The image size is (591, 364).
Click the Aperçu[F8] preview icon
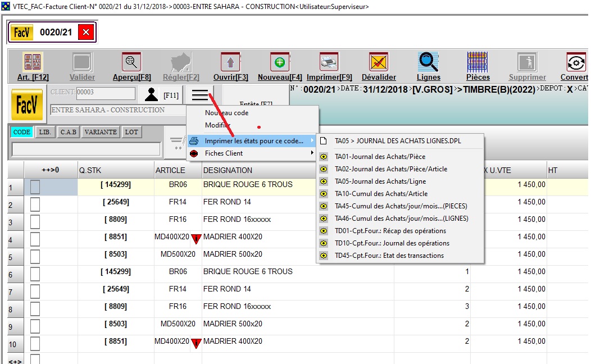click(x=131, y=62)
